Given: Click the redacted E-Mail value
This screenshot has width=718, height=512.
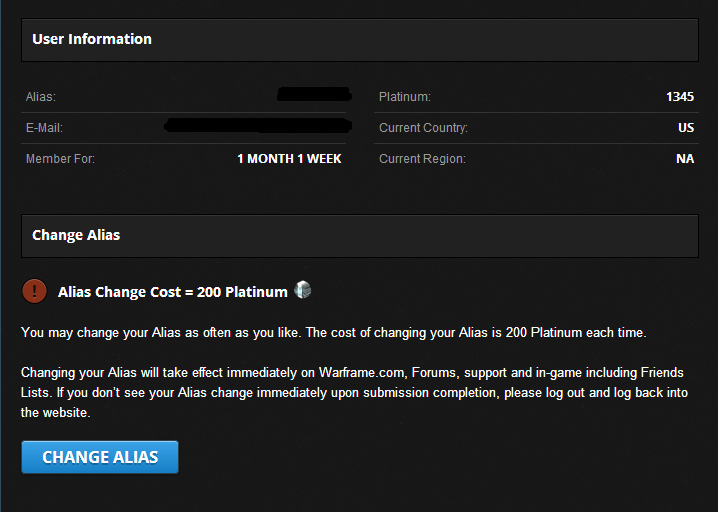Looking at the screenshot, I should click(258, 125).
